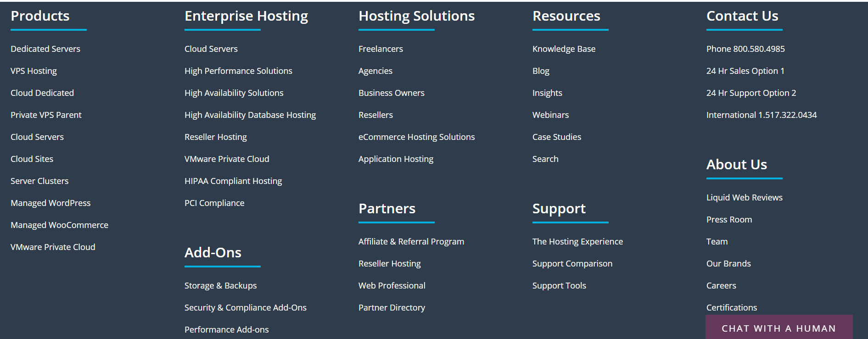Go to Careers page

(721, 285)
